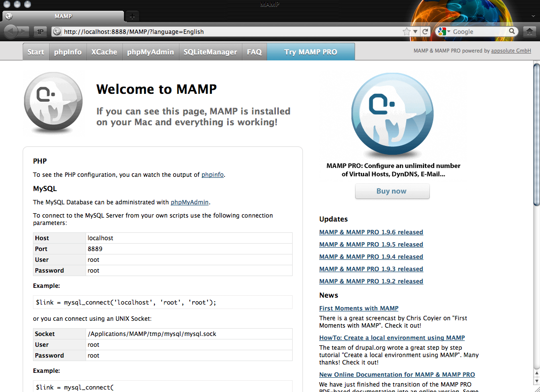Viewport: 540px width, 392px height.
Task: Click the Buy now button
Action: (392, 191)
